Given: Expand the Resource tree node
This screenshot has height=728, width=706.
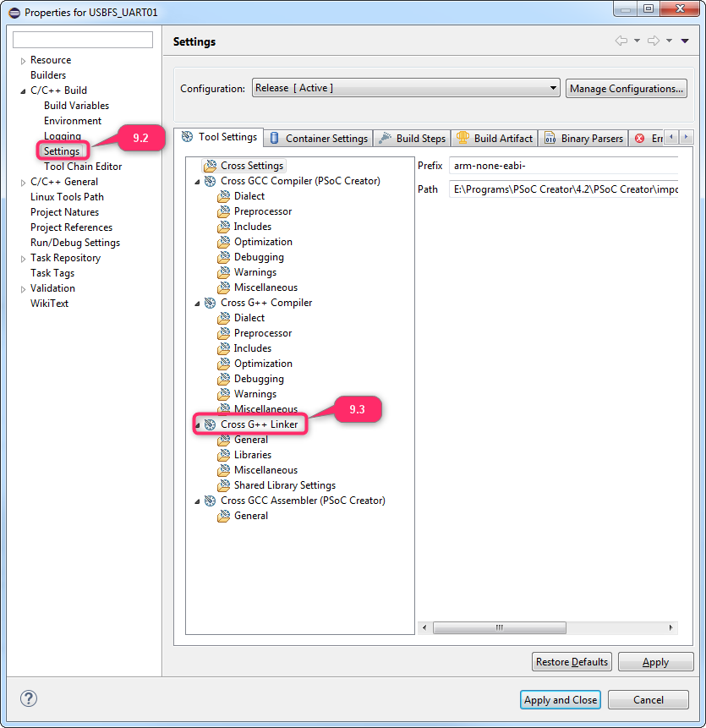Looking at the screenshot, I should pyautogui.click(x=23, y=61).
